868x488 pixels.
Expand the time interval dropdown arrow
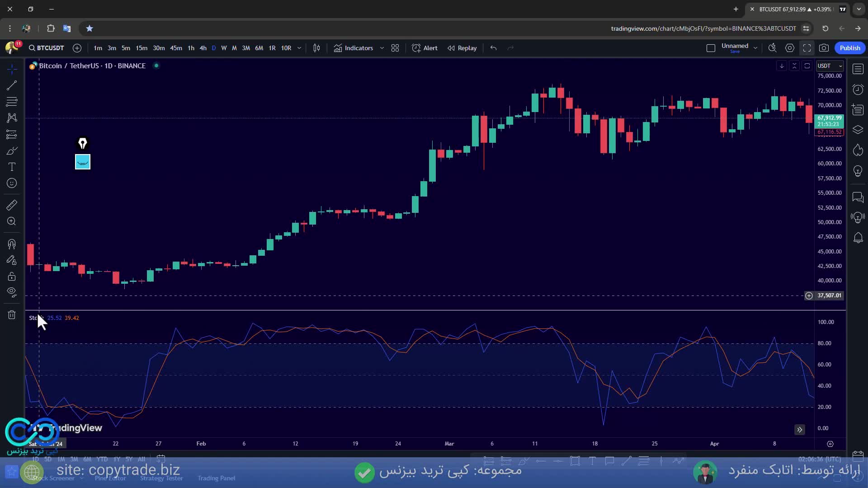point(299,48)
